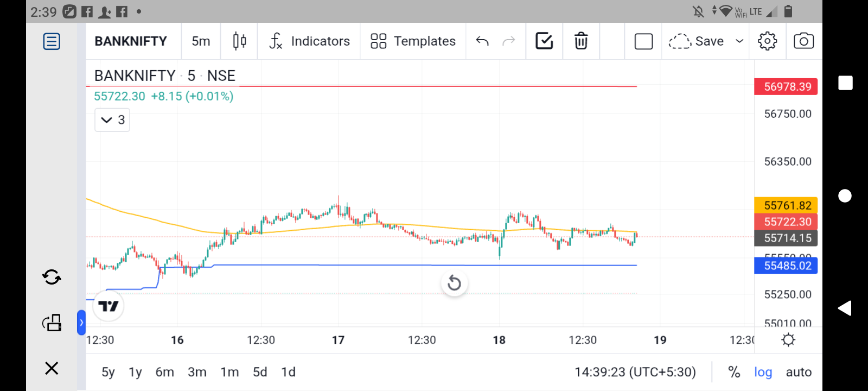Expand the Save dropdown arrow
The height and width of the screenshot is (391, 868).
pyautogui.click(x=739, y=41)
